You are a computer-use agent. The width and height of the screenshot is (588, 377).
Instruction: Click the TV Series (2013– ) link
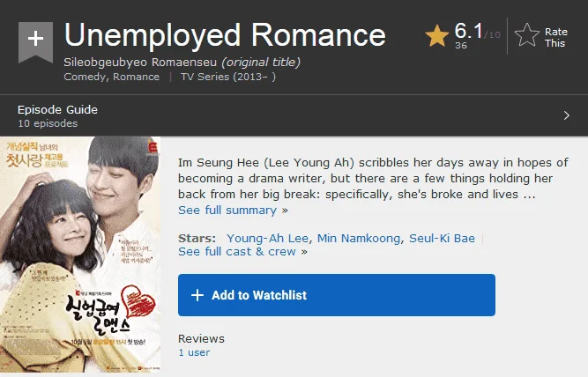tap(228, 77)
